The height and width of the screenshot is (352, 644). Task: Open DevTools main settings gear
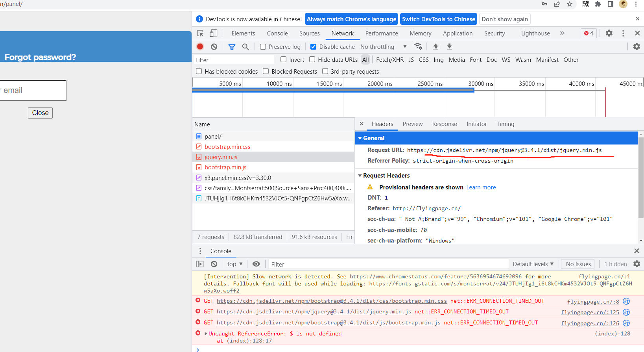click(x=609, y=33)
